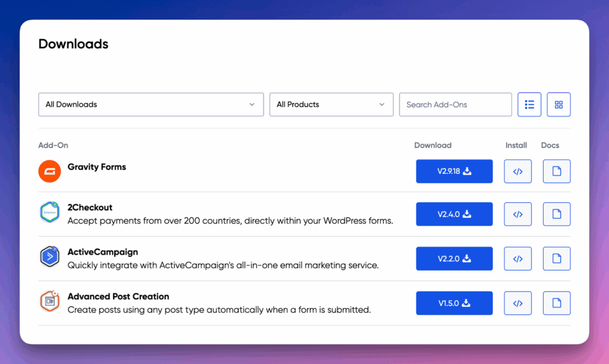The image size is (609, 364).
Task: Expand the All Products dropdown
Action: 331,105
